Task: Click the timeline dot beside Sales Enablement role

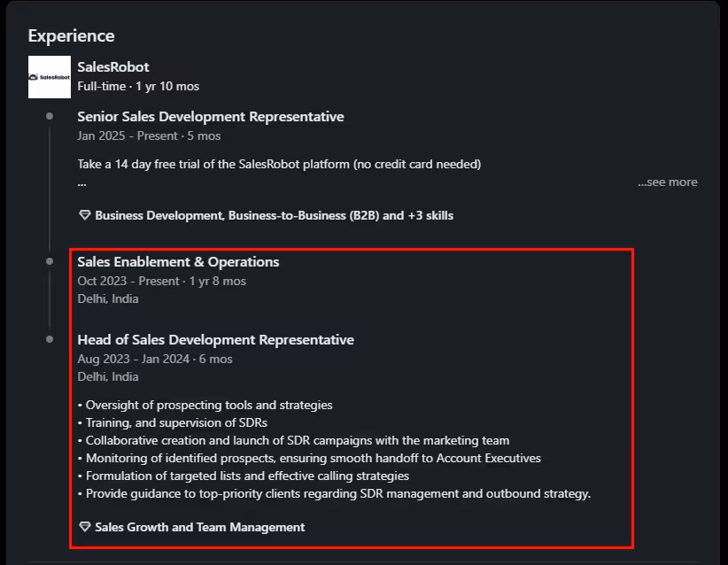Action: pyautogui.click(x=50, y=259)
